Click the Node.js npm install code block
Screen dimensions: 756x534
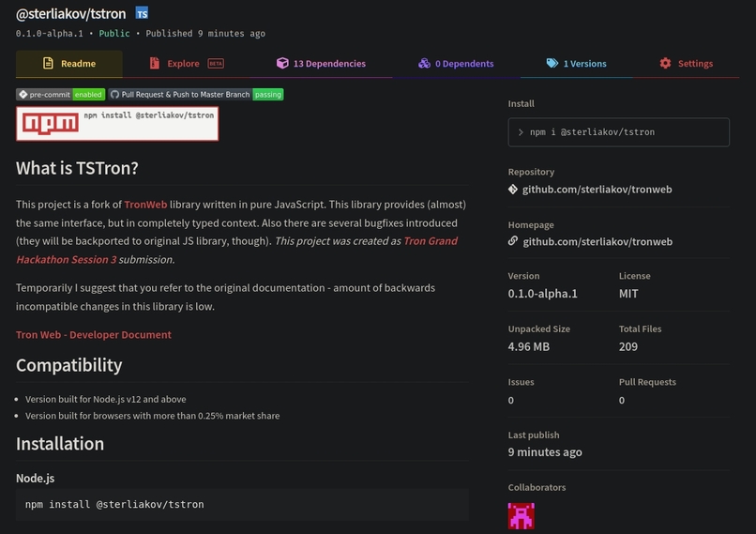(x=242, y=505)
